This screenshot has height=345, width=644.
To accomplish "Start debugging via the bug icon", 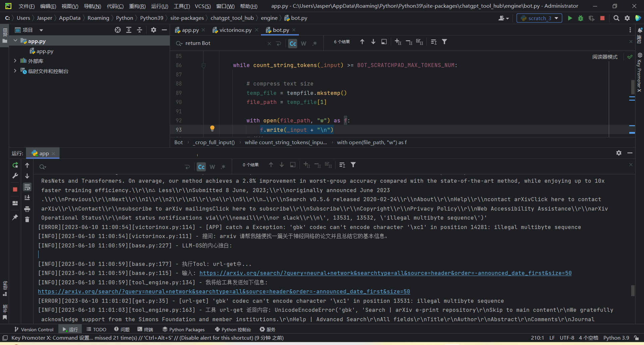I will click(581, 18).
